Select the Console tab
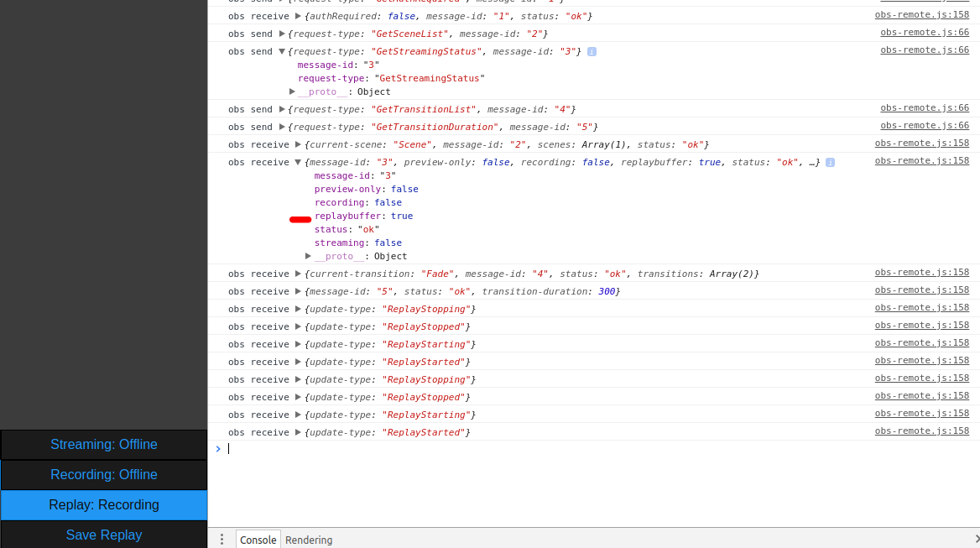The width and height of the screenshot is (980, 548). click(x=258, y=540)
